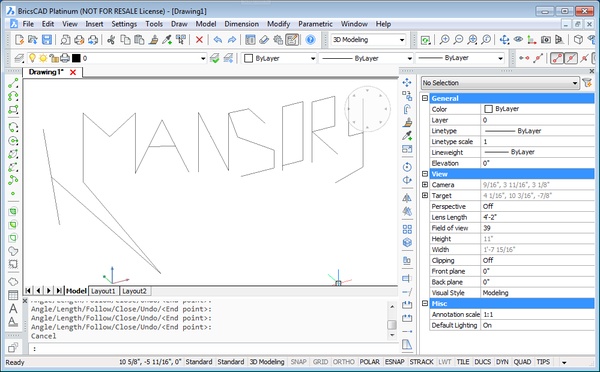Viewport: 600px width, 372px height.
Task: Open the No Selection dropdown
Action: (x=500, y=83)
